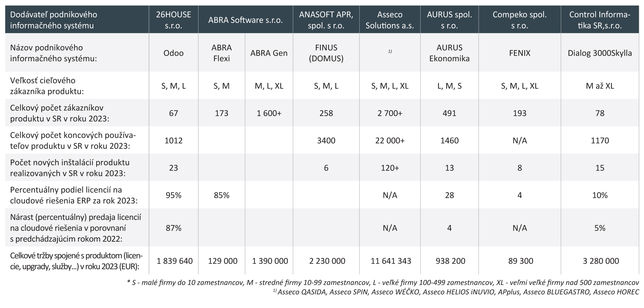Screen dimensions: 644x308
Task: Click the 11 641 343 revenue value
Action: [391, 261]
